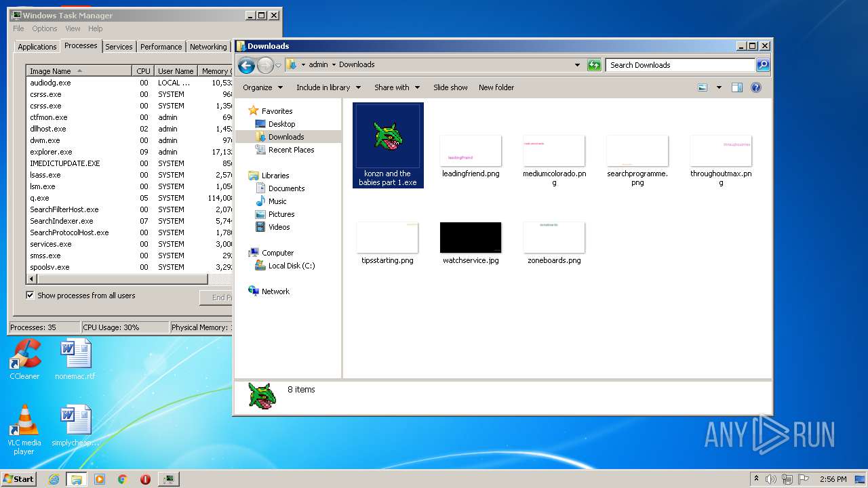This screenshot has height=488, width=868.
Task: Open Windows Media Player taskbar icon
Action: click(x=100, y=479)
